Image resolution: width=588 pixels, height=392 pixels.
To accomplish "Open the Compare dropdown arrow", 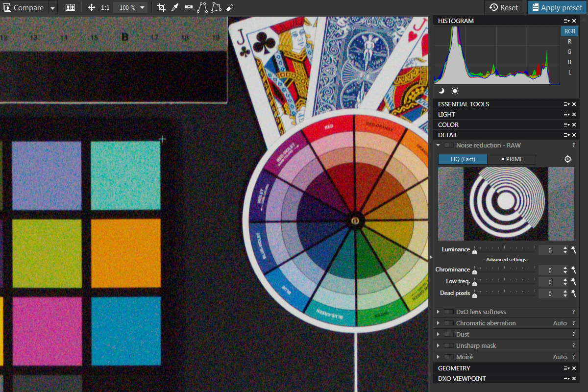I will pyautogui.click(x=52, y=8).
